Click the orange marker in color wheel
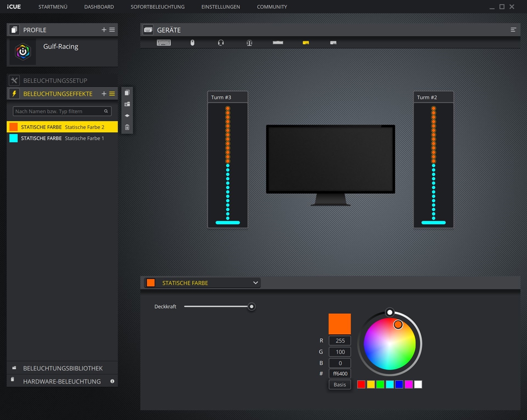Image resolution: width=527 pixels, height=420 pixels. point(398,325)
